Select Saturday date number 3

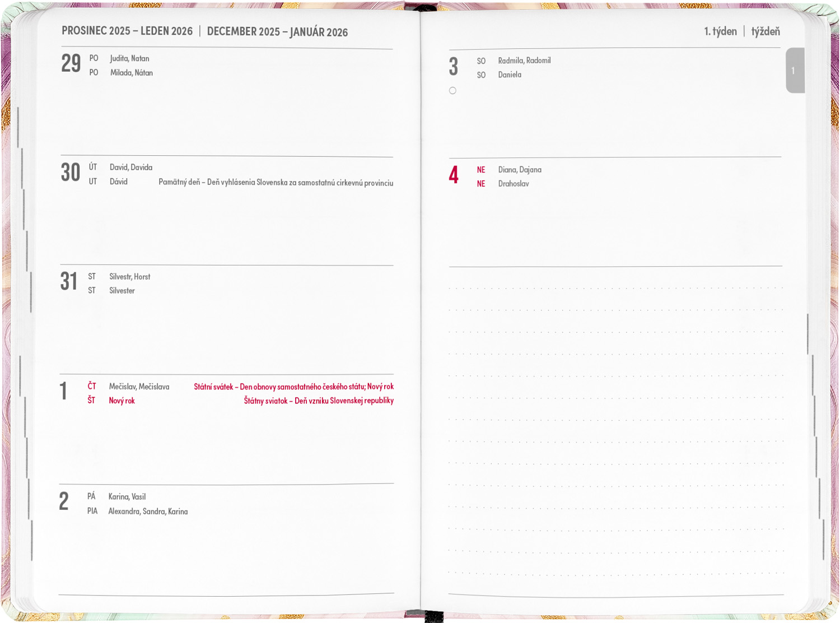[454, 67]
